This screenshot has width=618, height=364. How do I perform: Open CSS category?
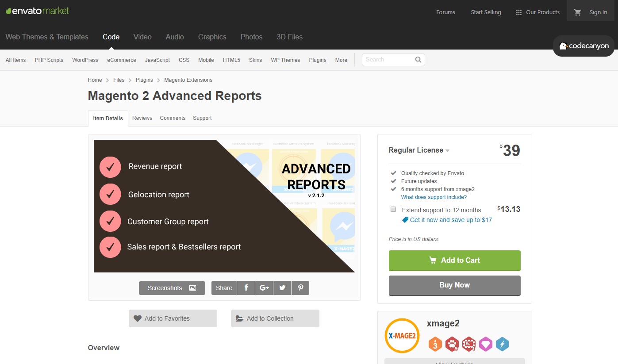click(184, 60)
